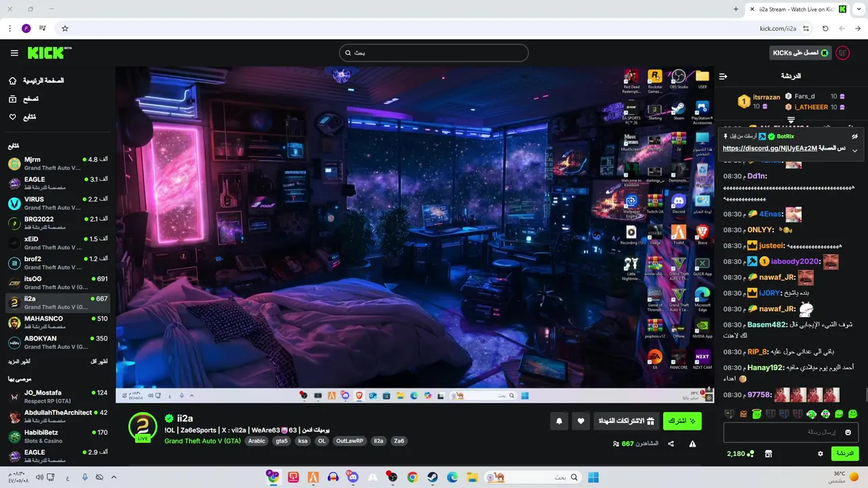Click the magnifier icon in the Kick search bar
The width and height of the screenshot is (868, 488).
point(348,53)
